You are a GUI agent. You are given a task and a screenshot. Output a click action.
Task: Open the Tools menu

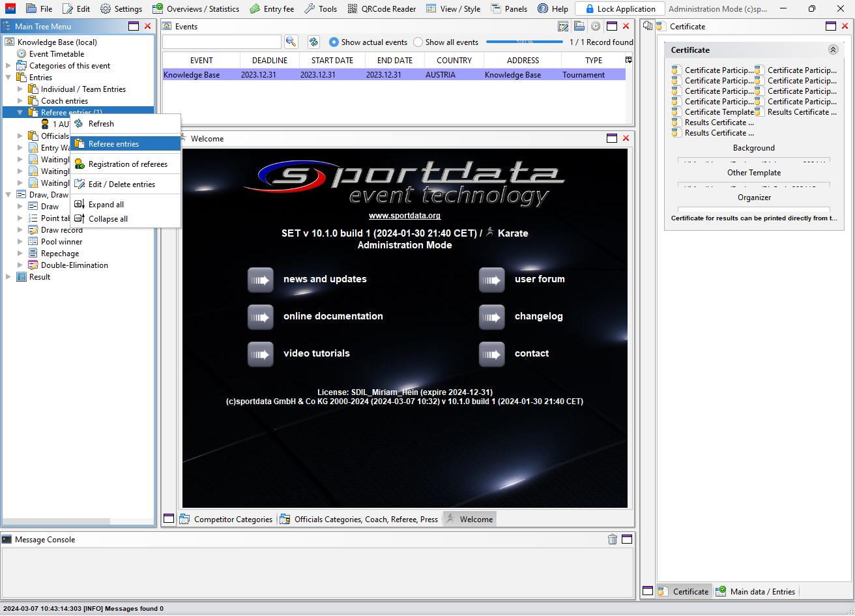point(320,9)
